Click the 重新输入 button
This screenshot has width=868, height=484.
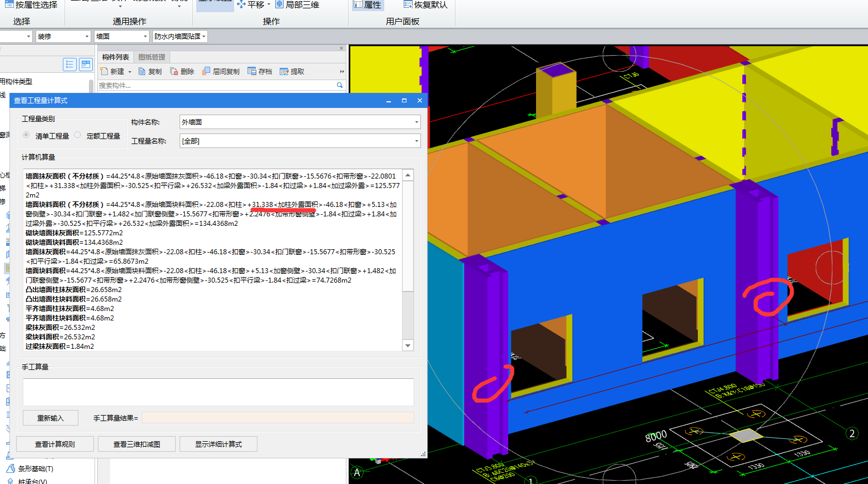click(x=51, y=418)
